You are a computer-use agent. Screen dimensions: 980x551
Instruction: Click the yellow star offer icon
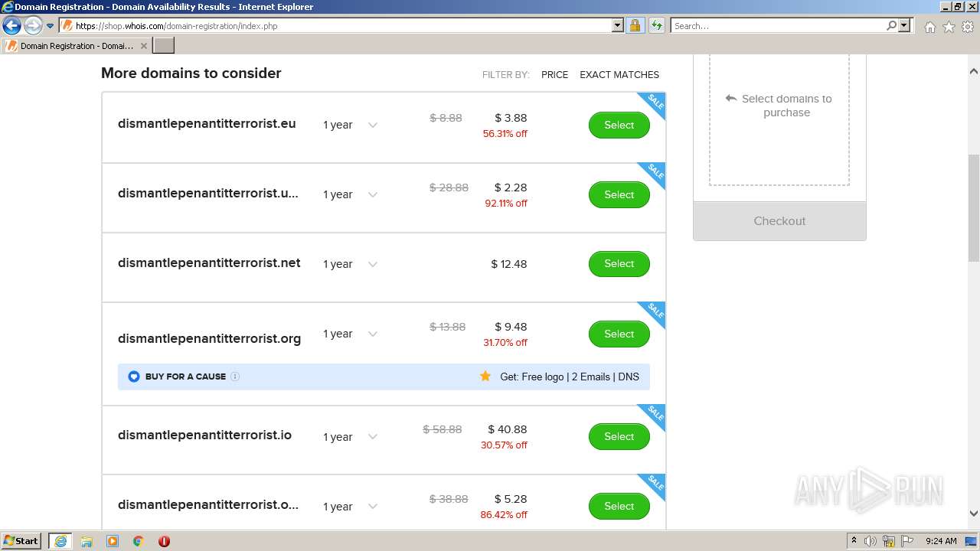click(485, 376)
